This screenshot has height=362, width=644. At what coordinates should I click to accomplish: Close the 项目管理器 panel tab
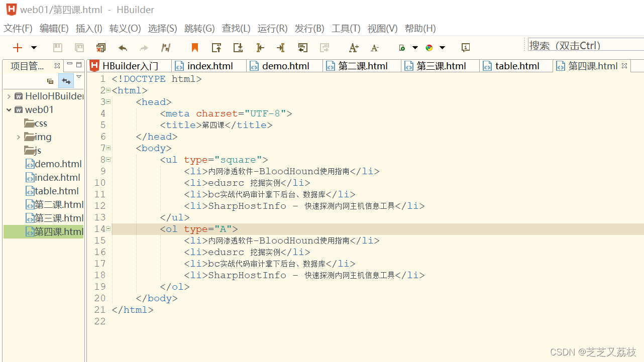point(57,66)
